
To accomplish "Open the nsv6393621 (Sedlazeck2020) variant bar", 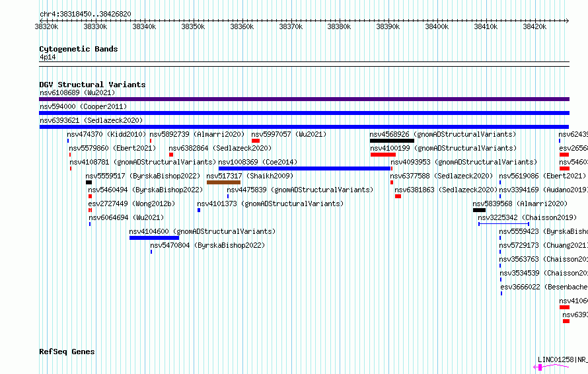I will point(304,127).
